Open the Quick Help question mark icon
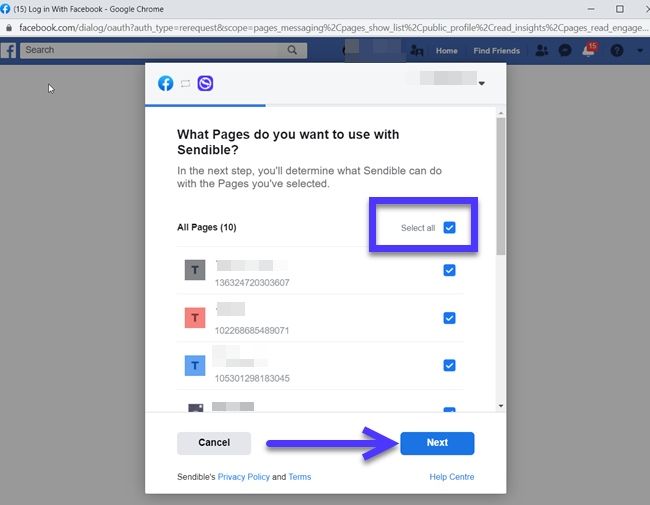 pyautogui.click(x=617, y=51)
